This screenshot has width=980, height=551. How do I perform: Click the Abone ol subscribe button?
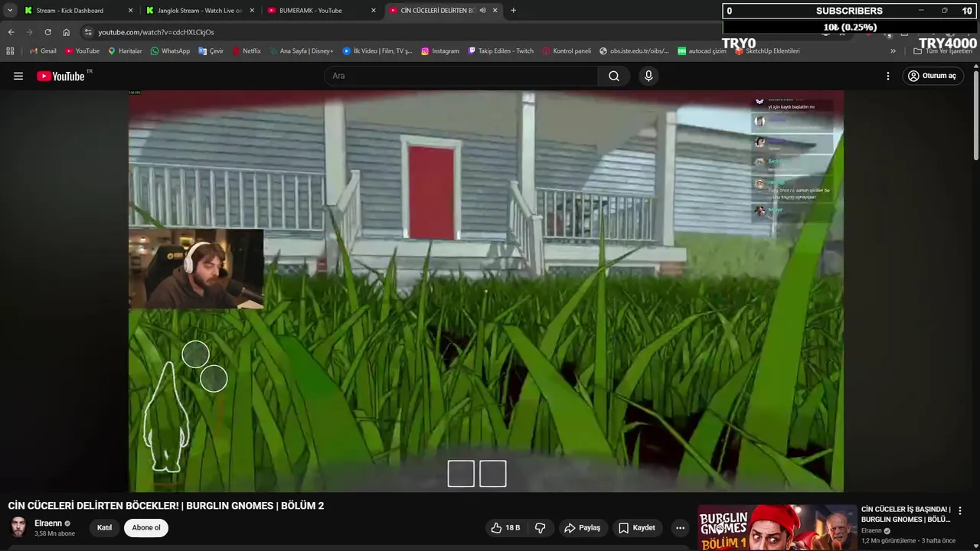pyautogui.click(x=146, y=527)
